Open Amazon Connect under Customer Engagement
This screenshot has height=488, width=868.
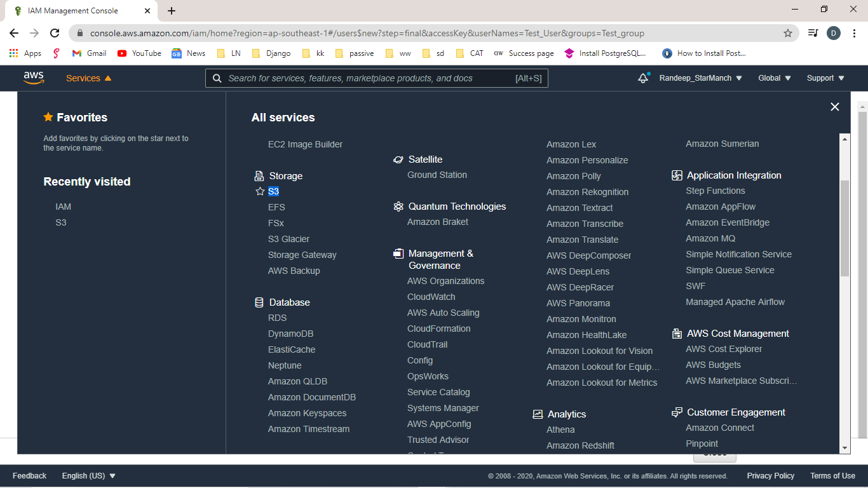720,428
